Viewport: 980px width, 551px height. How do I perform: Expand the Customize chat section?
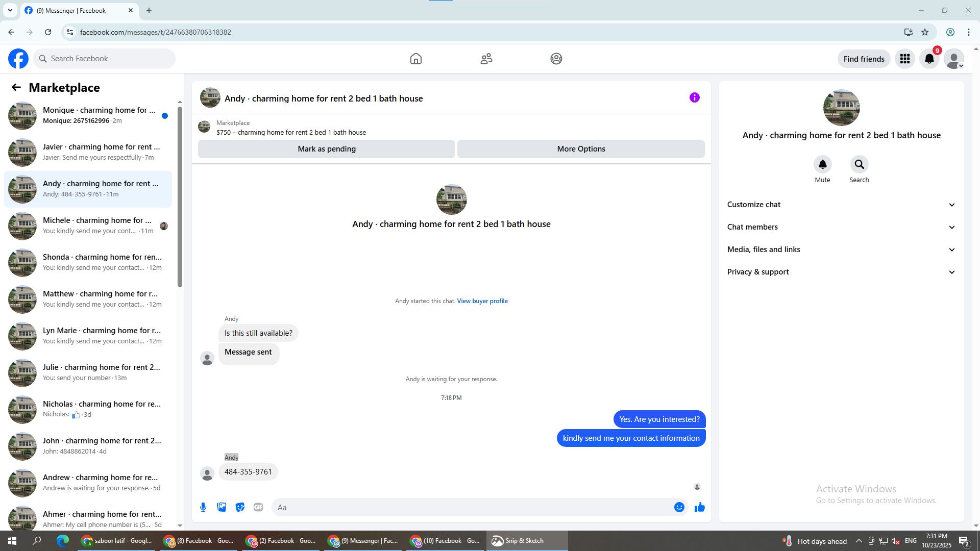click(x=841, y=205)
